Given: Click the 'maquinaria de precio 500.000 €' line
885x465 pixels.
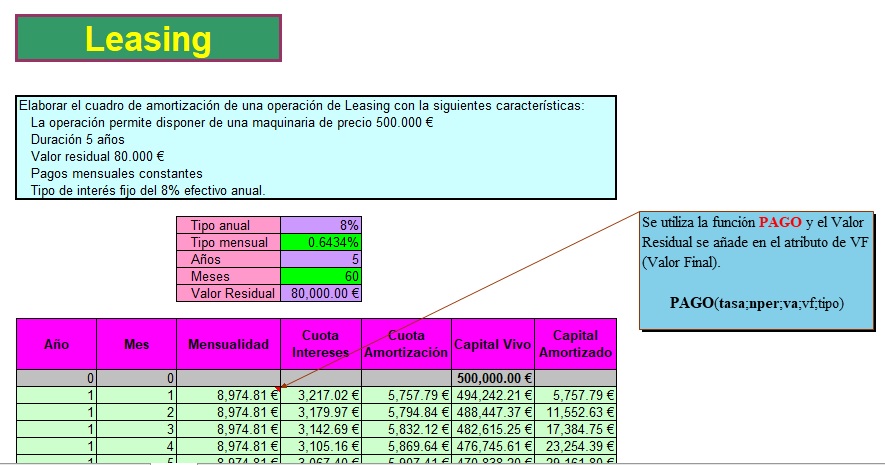Looking at the screenshot, I should pos(232,122).
